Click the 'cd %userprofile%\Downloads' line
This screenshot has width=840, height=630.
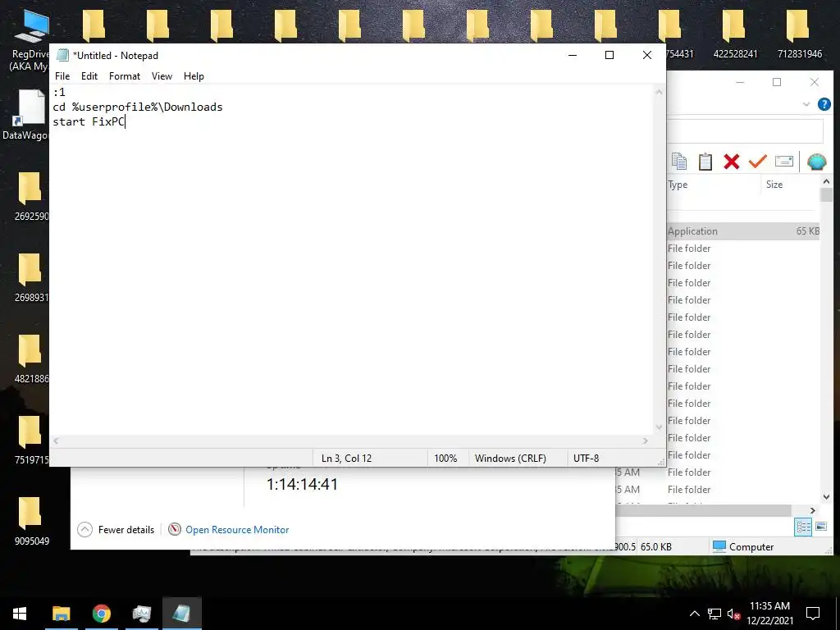point(138,107)
